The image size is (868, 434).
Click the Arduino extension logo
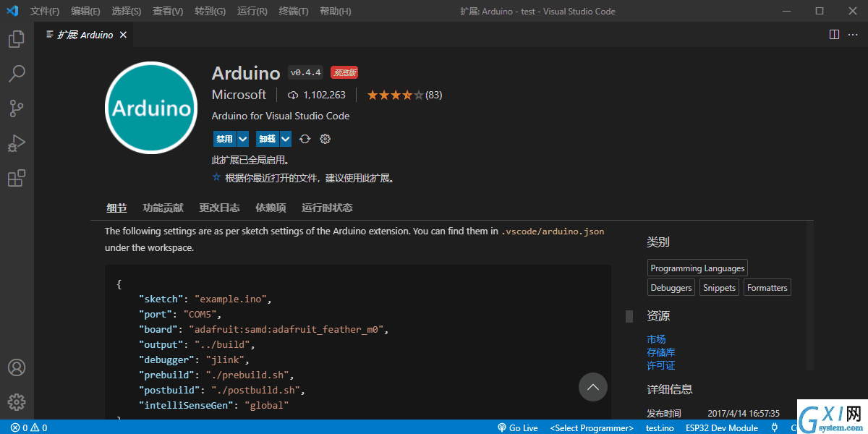tap(151, 108)
